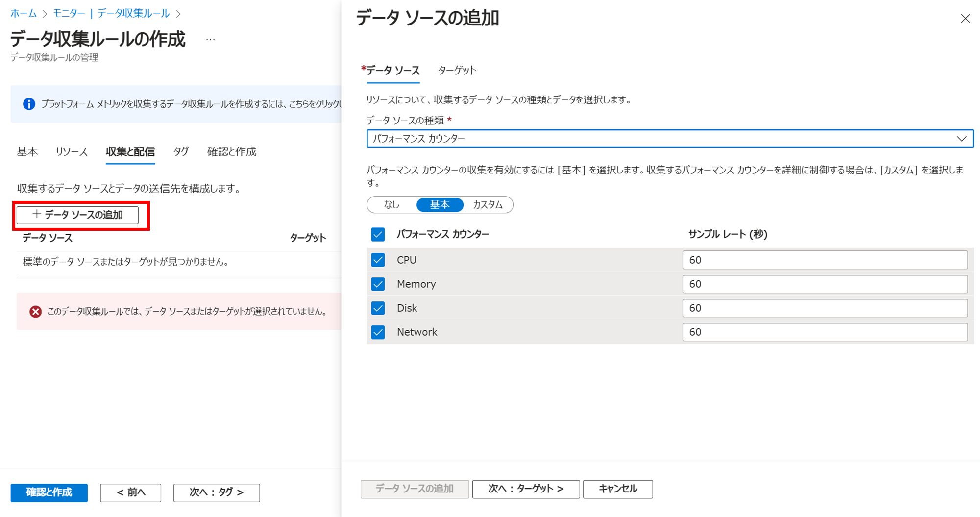
Task: Go to the ホーム breadcrumb link
Action: coord(24,13)
